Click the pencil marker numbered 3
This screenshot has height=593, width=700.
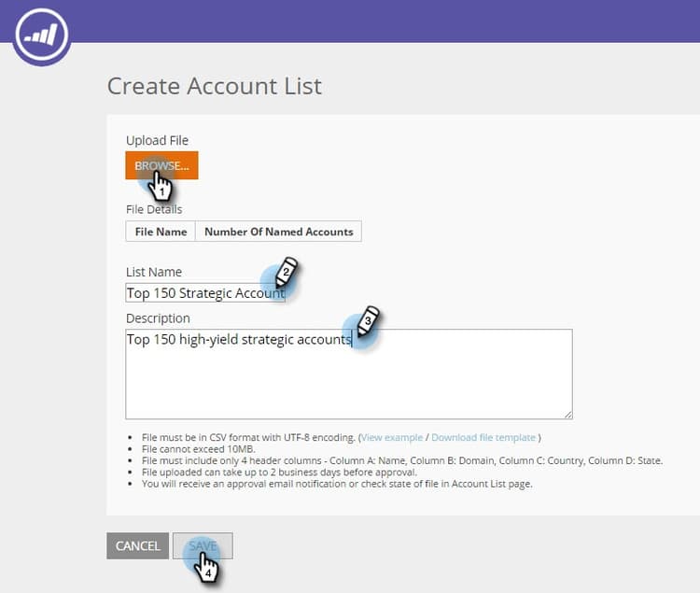tap(369, 321)
